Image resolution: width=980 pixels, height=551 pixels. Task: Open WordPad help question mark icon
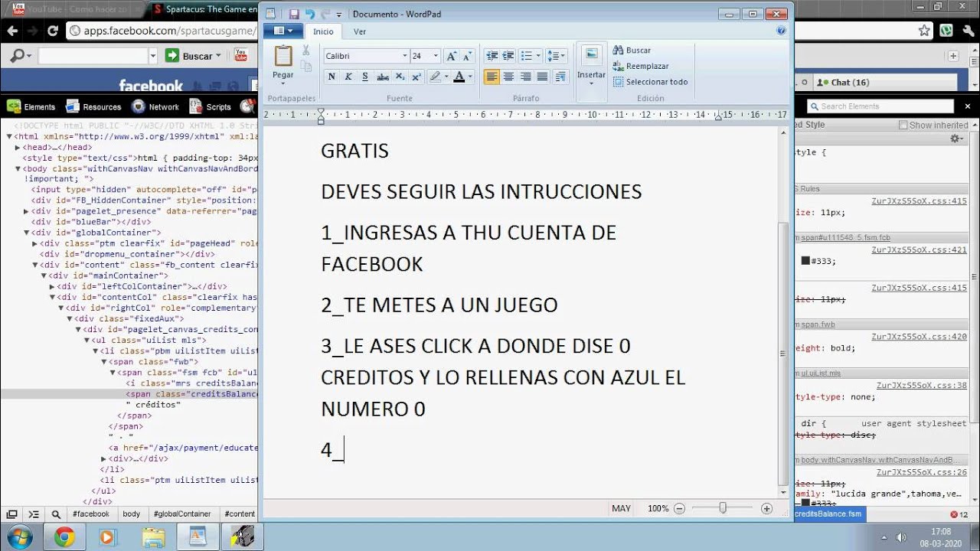781,31
